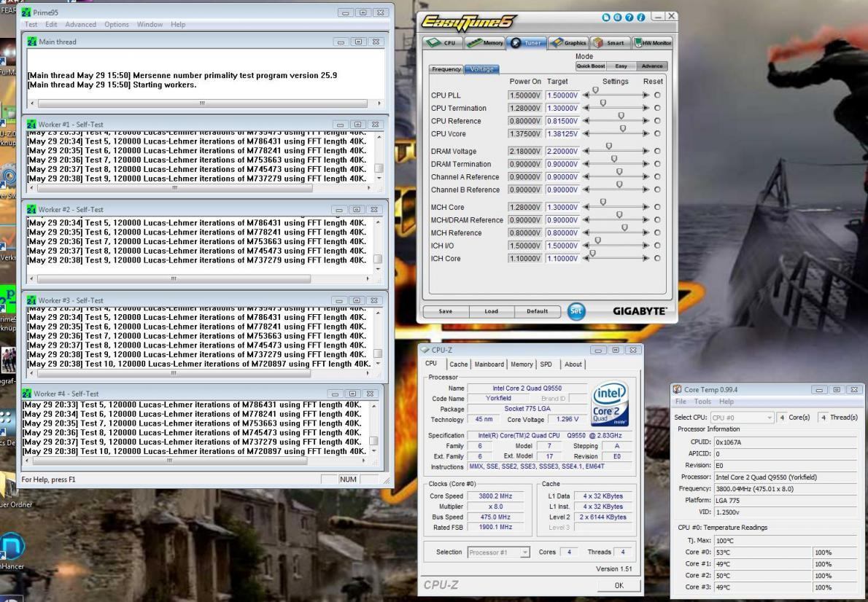This screenshot has height=602, width=868.
Task: Click the CPU Vcore target voltage field
Action: (x=562, y=134)
